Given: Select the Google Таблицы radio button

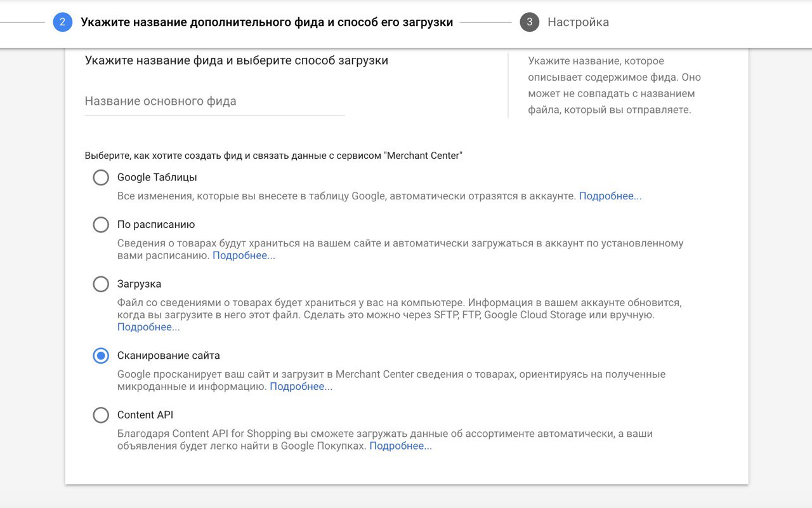Looking at the screenshot, I should [x=101, y=177].
